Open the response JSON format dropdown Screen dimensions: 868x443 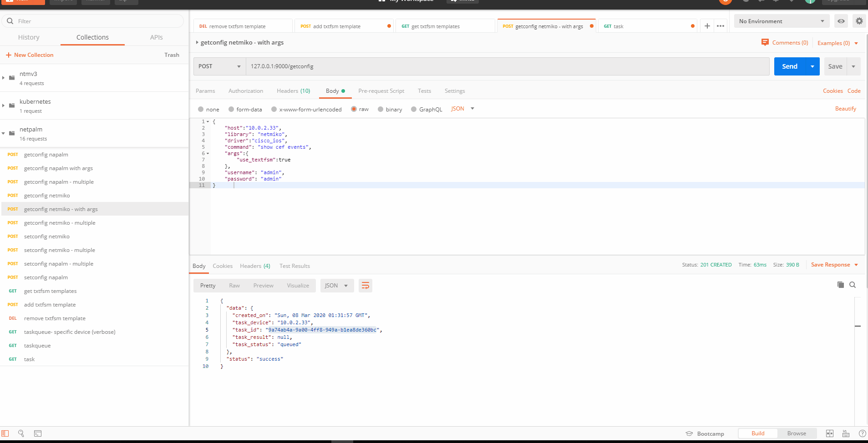(337, 286)
